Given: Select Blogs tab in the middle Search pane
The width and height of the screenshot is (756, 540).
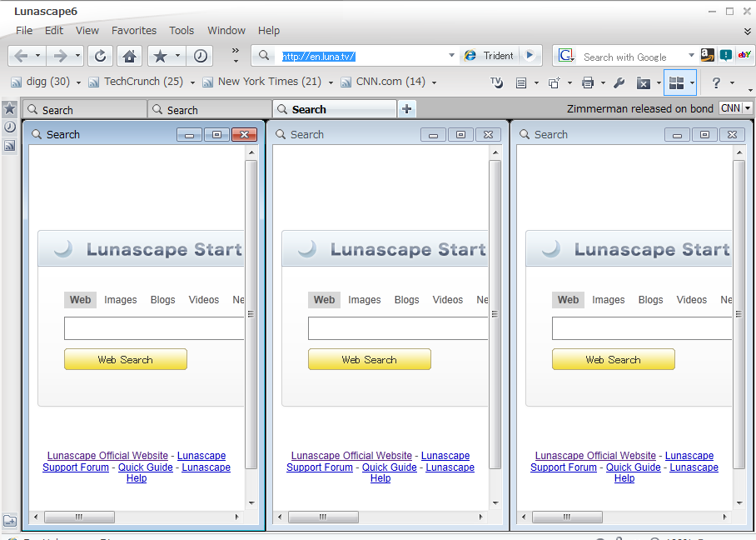Looking at the screenshot, I should 406,300.
